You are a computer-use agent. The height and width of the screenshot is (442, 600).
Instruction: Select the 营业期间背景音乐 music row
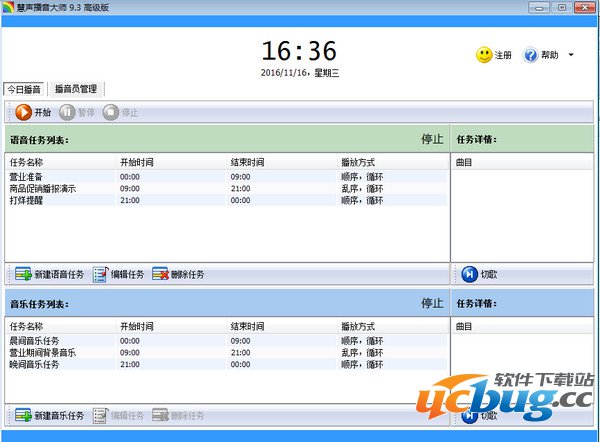42,353
